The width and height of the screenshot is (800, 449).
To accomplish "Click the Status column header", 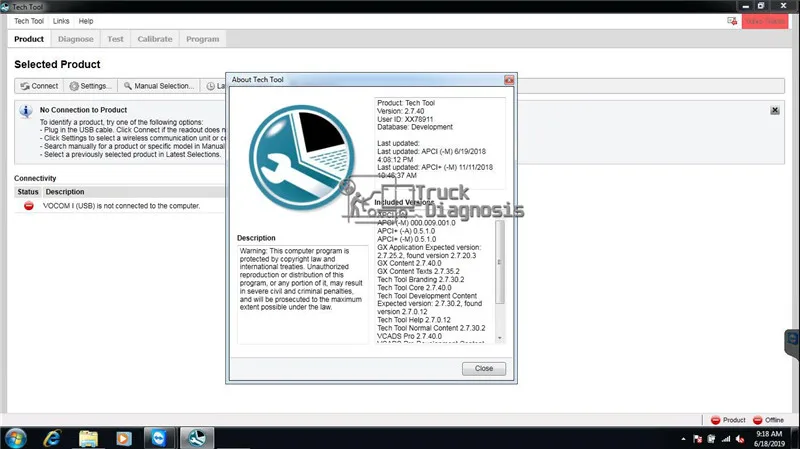I will 28,192.
